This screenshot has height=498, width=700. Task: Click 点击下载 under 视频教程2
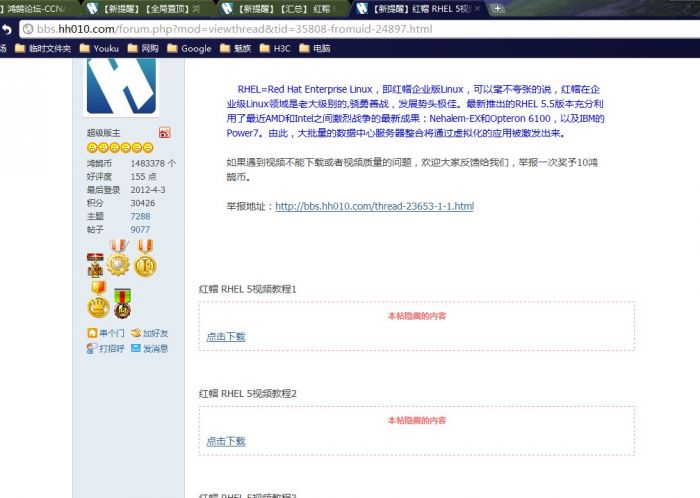pos(226,441)
